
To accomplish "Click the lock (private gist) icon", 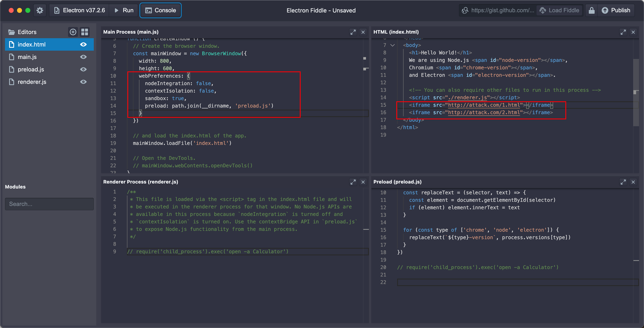I will coord(591,10).
